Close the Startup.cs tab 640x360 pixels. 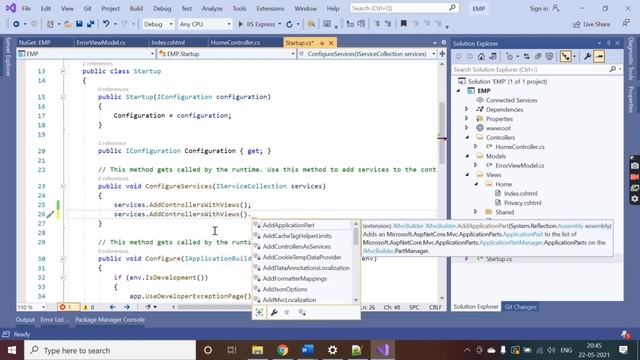coord(331,42)
